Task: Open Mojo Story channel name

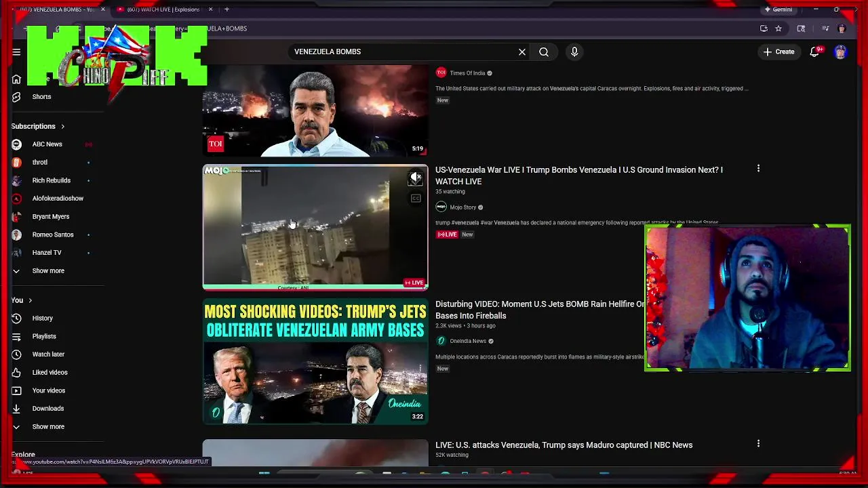Action: tap(463, 207)
